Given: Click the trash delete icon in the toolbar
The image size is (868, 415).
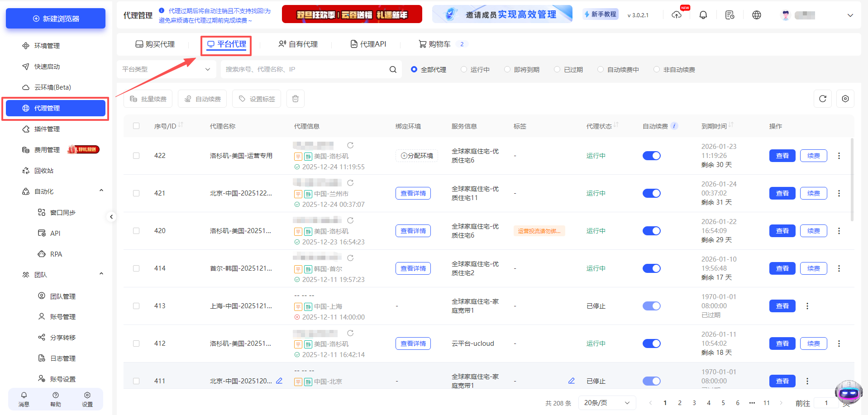Looking at the screenshot, I should pyautogui.click(x=295, y=98).
